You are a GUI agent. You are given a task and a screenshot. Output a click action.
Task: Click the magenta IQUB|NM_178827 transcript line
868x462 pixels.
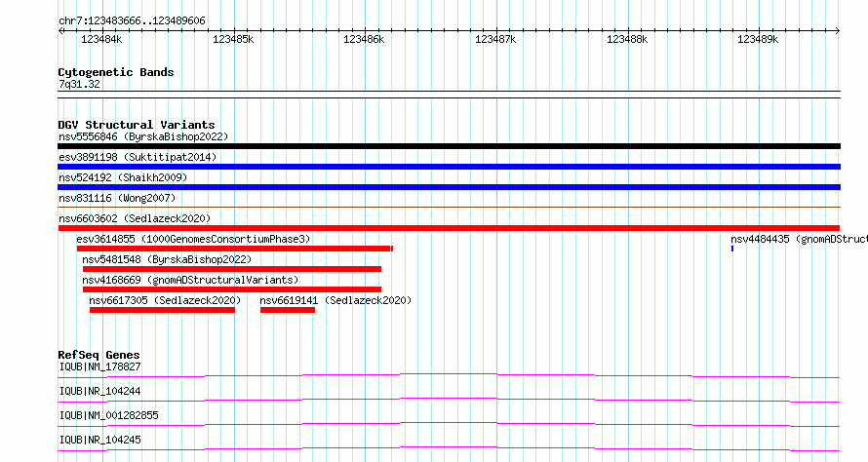click(449, 375)
